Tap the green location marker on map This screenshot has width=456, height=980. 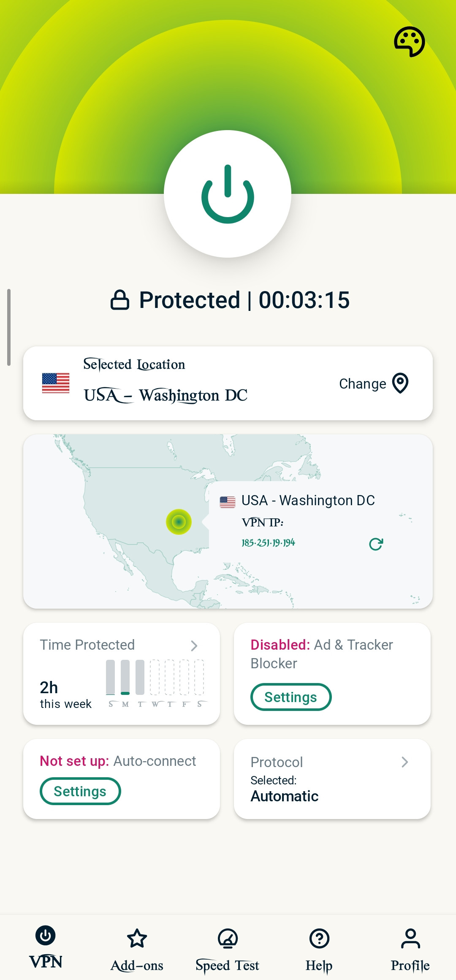point(179,522)
